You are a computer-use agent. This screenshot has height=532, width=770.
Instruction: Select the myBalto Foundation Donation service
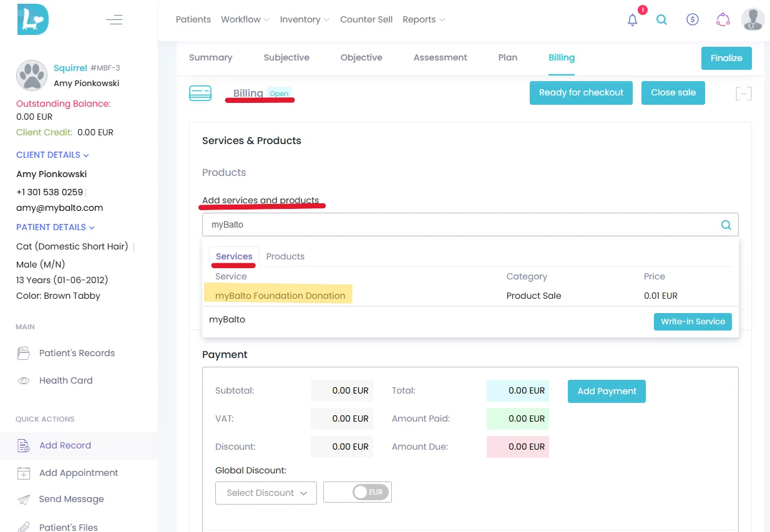tap(280, 296)
